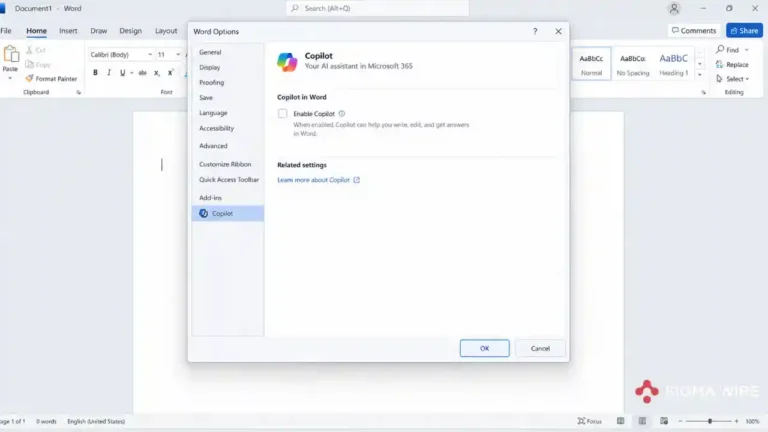This screenshot has height=432, width=768.
Task: Adjust the zoom slider handle
Action: (710, 421)
